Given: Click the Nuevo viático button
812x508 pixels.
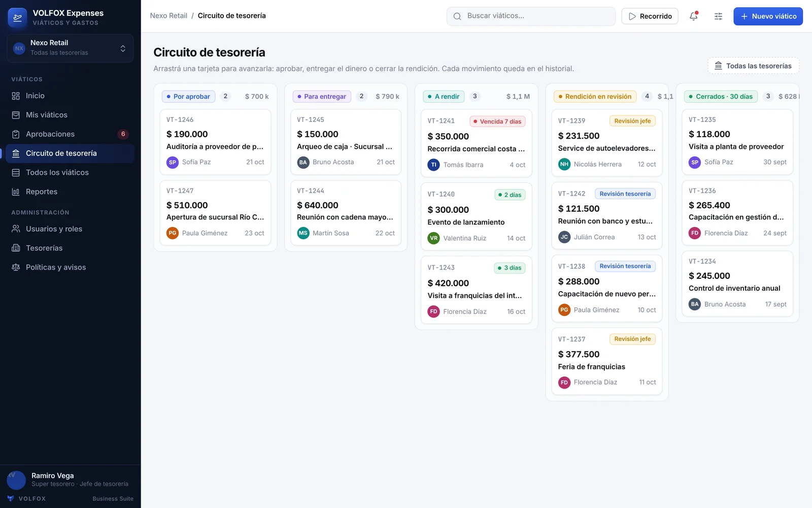Looking at the screenshot, I should coord(768,16).
